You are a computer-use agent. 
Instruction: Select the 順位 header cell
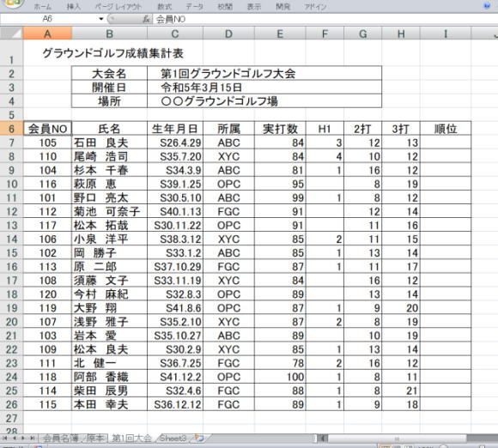[446, 129]
